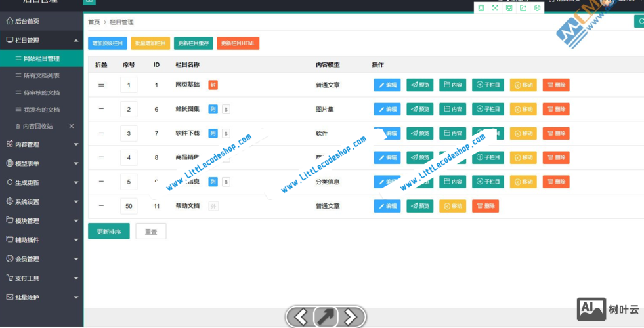Click the order field showing 50
Viewport: 644px width, 328px height.
(x=129, y=206)
